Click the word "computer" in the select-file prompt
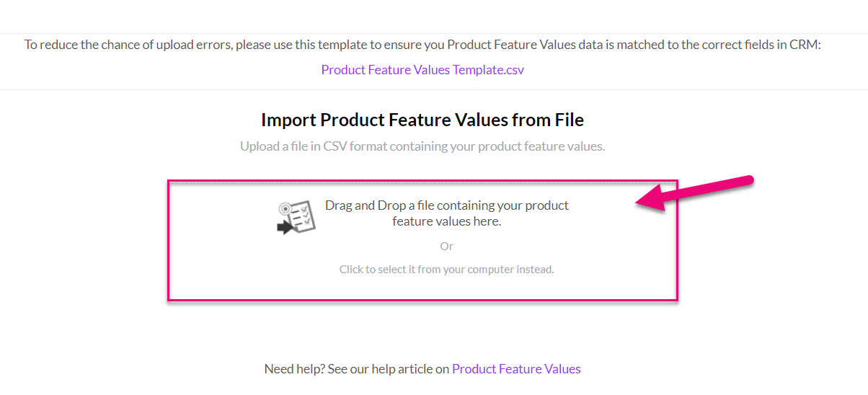 pos(490,270)
